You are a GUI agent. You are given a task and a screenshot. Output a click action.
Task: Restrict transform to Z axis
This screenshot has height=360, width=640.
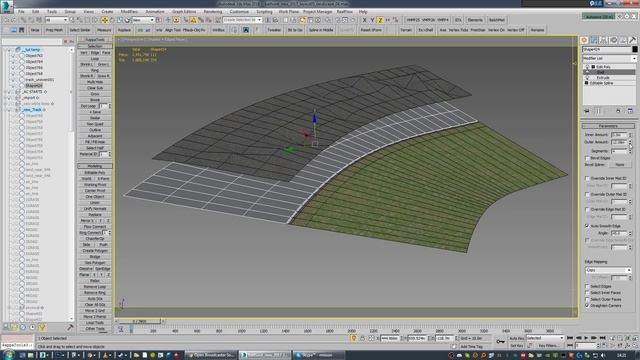coord(380,20)
